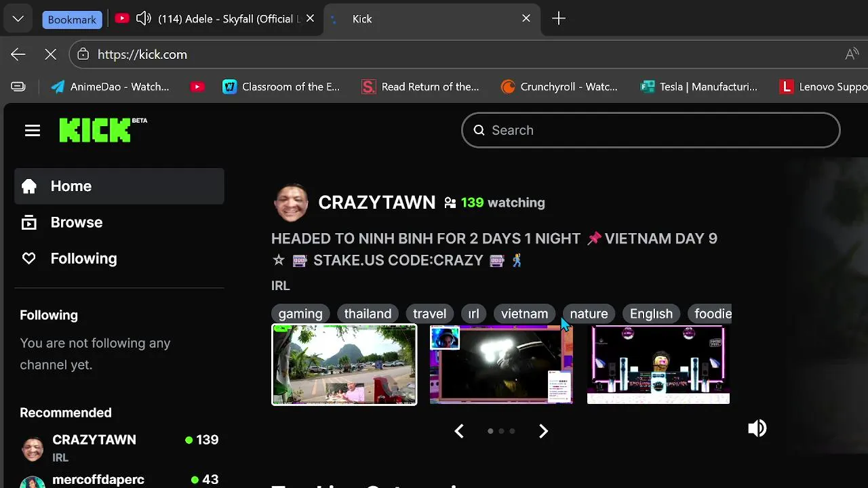This screenshot has width=868, height=488.
Task: Open CRAZYTAWN avatar in featured stream
Action: coord(291,202)
